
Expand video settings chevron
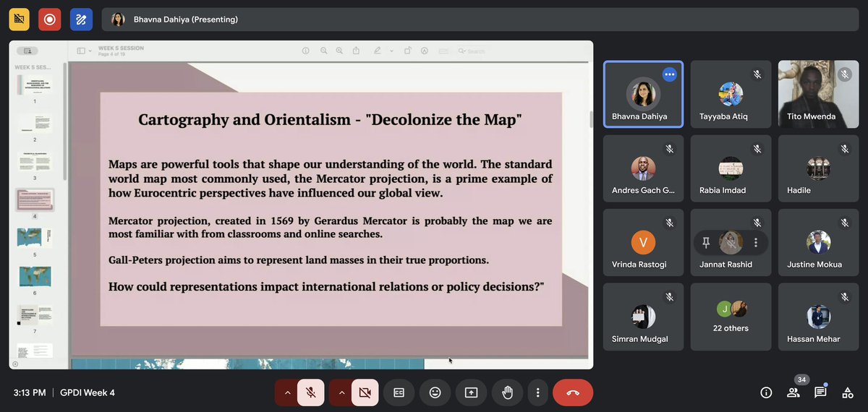[341, 392]
